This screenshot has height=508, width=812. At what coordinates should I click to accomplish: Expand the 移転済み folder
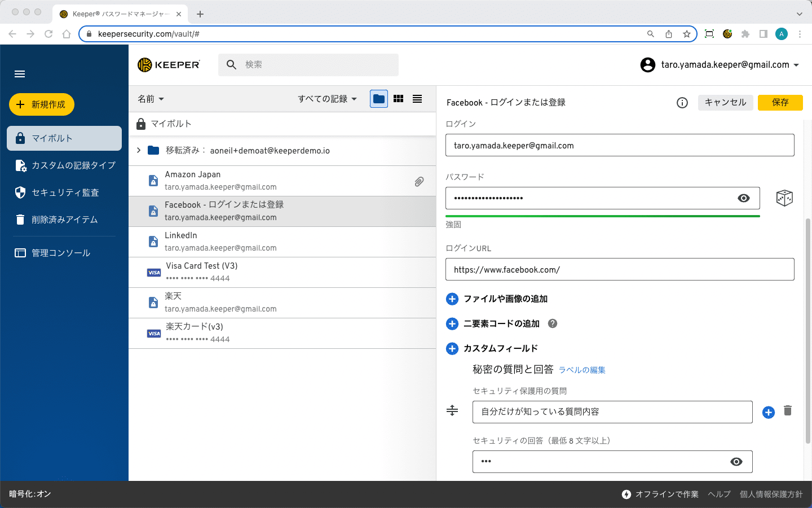click(139, 150)
